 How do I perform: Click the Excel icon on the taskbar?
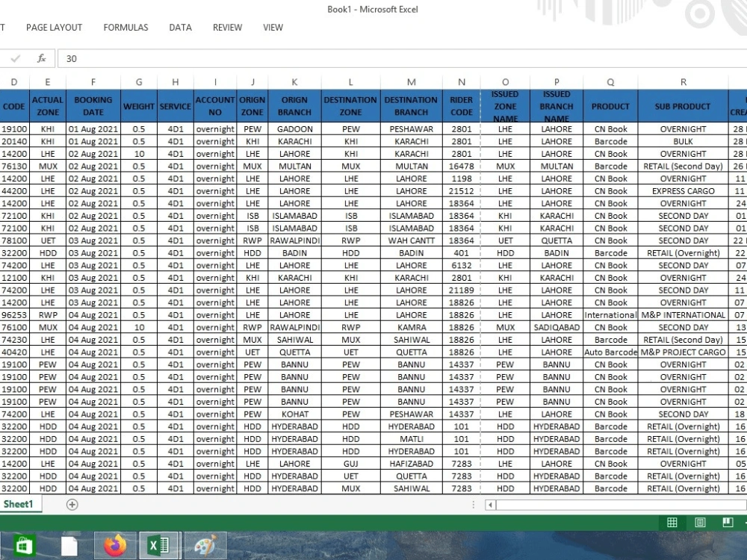point(159,545)
